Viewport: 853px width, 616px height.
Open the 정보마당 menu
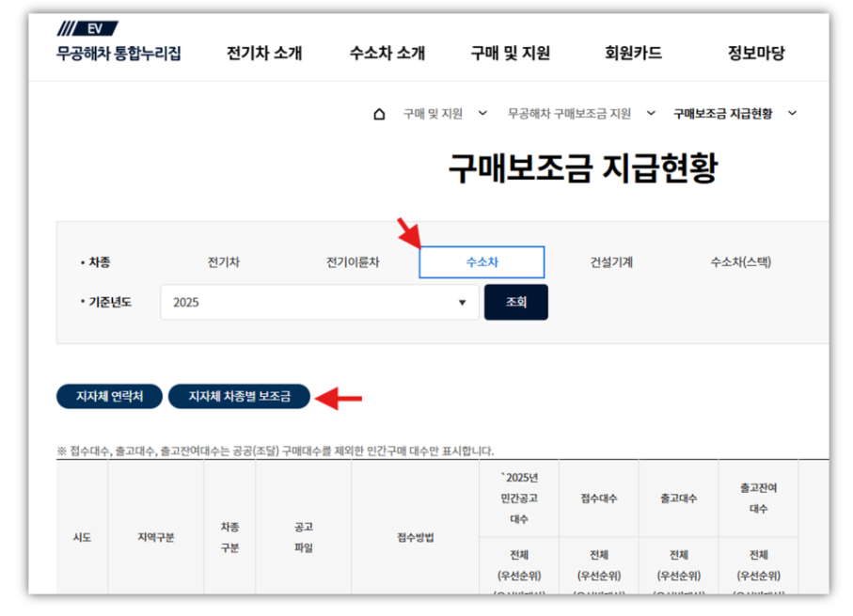[x=755, y=54]
